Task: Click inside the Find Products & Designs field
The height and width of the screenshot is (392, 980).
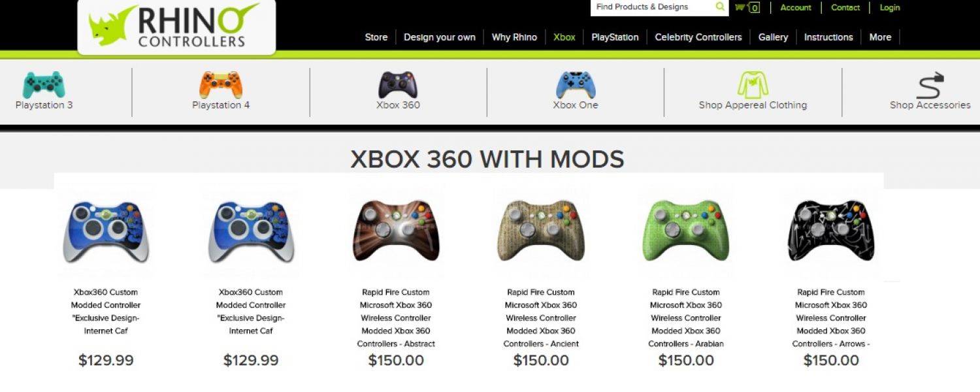Action: (652, 7)
